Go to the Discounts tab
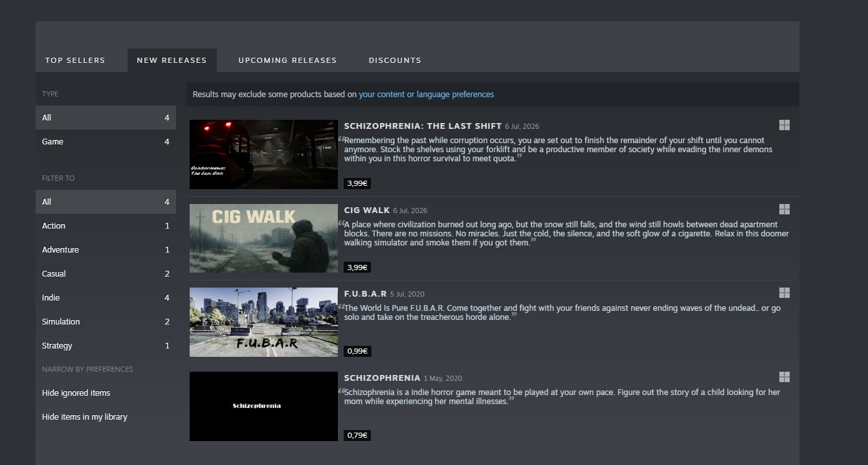Screen dimensions: 868x465 [395, 60]
